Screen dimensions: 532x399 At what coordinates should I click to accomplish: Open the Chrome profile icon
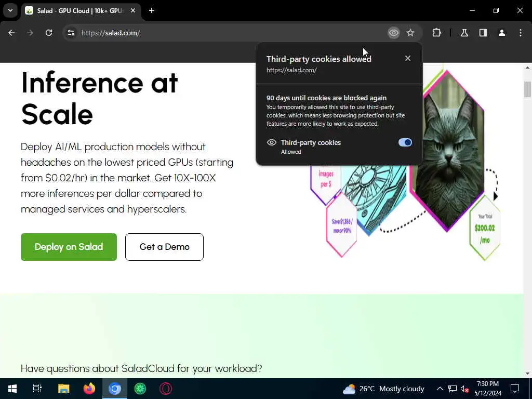502,33
